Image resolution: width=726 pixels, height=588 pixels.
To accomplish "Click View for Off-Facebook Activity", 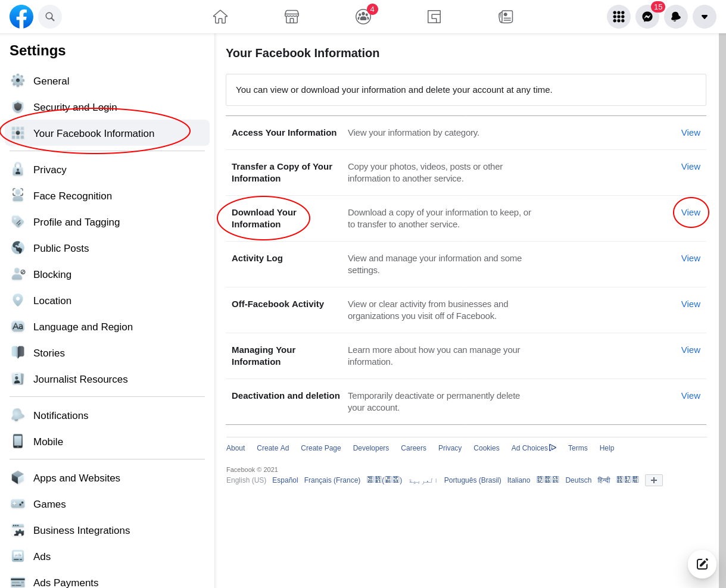I will [690, 304].
